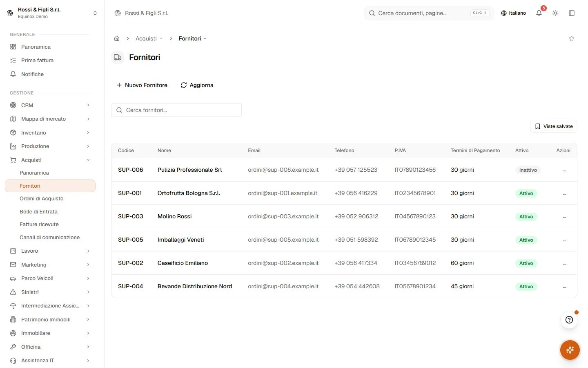Open Bolle di Entrata page
This screenshot has width=588, height=368.
[38, 212]
